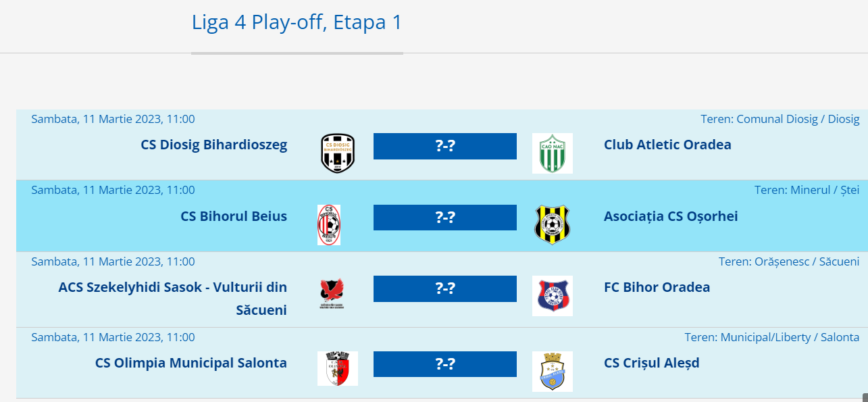Click the Beius vs Oșorhei score box
Image resolution: width=868 pixels, height=402 pixels.
pyautogui.click(x=444, y=218)
